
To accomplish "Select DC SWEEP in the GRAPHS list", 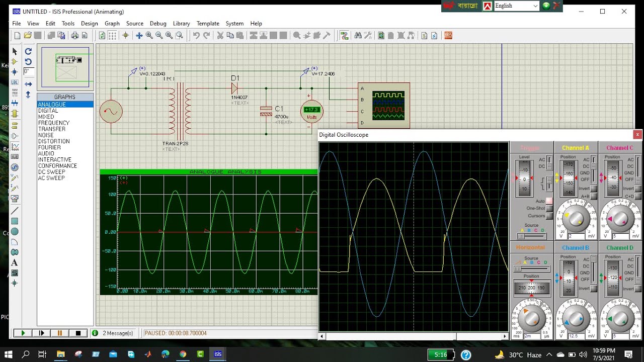I will [52, 172].
